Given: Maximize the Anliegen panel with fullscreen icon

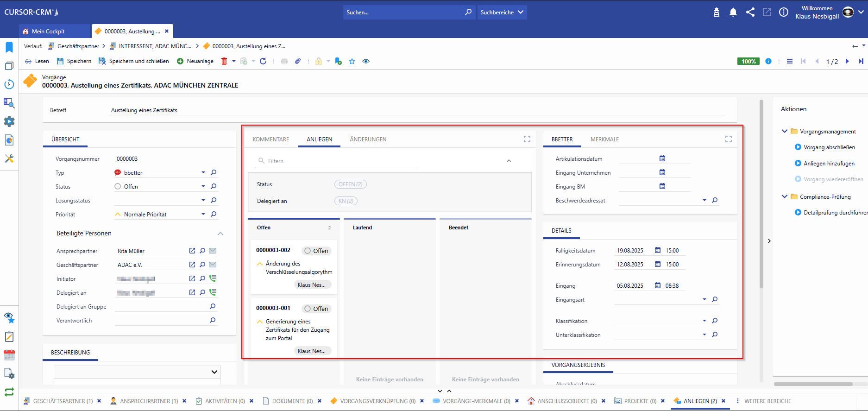Looking at the screenshot, I should click(x=527, y=139).
